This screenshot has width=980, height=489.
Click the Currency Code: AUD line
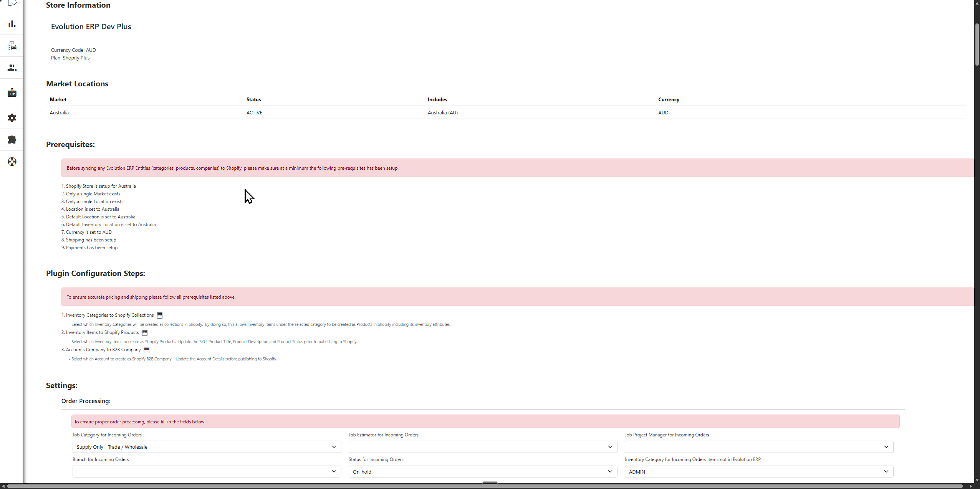point(73,50)
